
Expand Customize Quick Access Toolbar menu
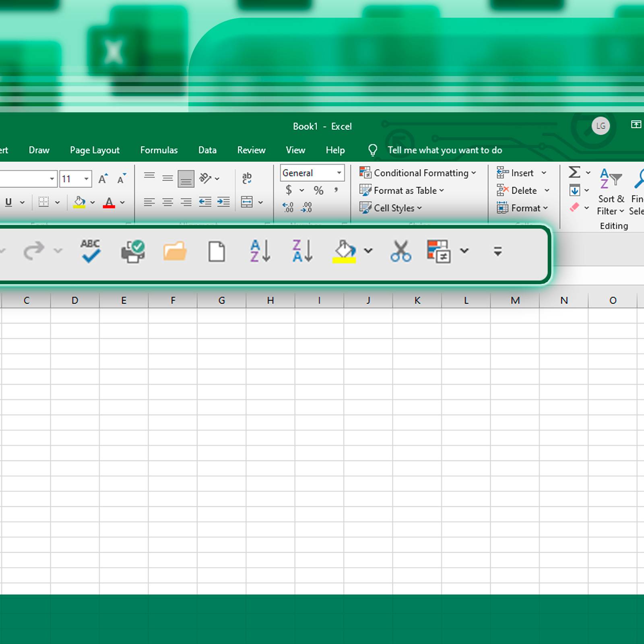497,252
